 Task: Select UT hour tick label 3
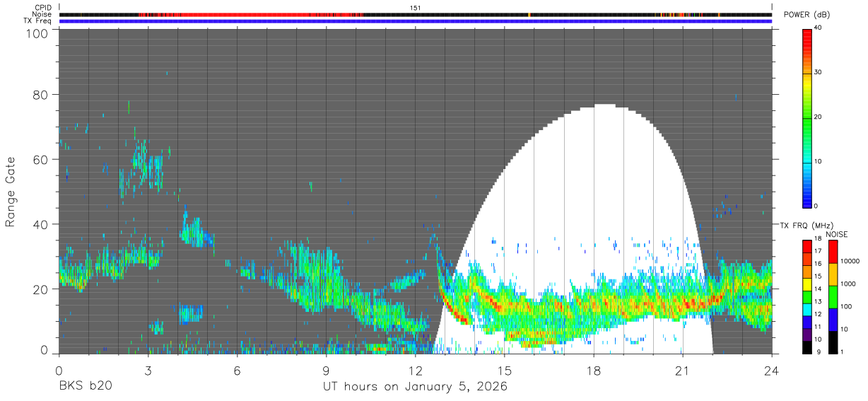click(x=148, y=370)
